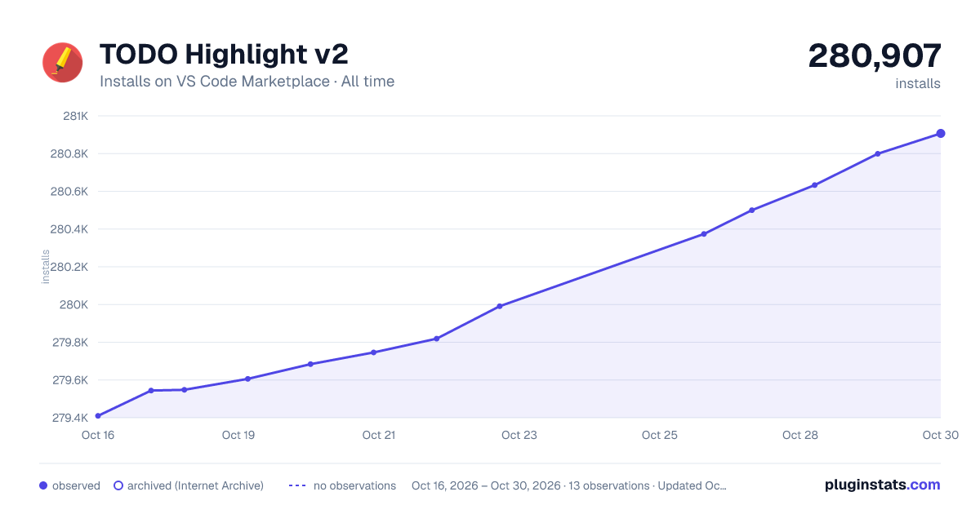Viewport: 980px width, 514px height.
Task: Click the Oct 28 x-axis label
Action: point(800,435)
